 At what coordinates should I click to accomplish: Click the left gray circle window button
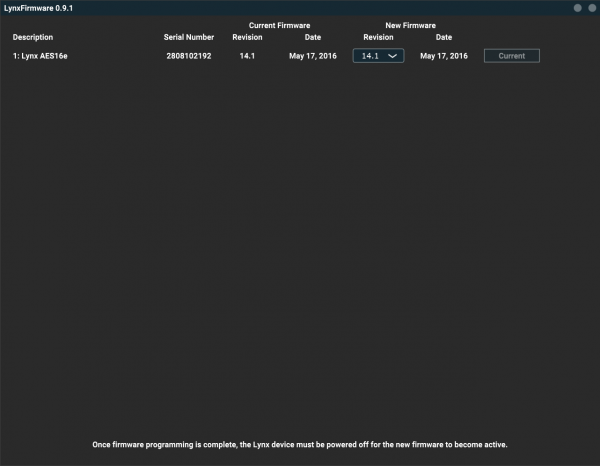(578, 8)
